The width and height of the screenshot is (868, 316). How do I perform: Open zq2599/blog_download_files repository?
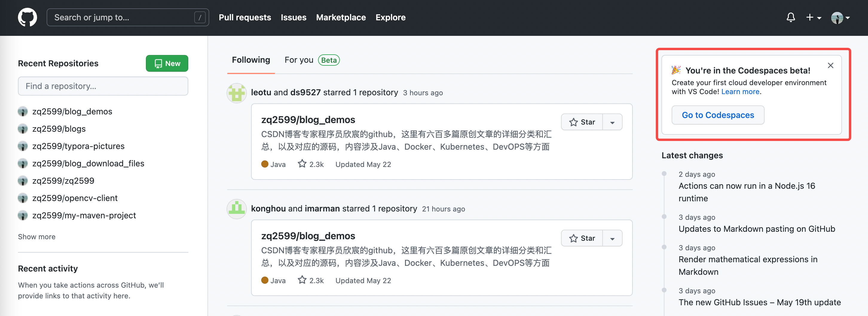88,164
